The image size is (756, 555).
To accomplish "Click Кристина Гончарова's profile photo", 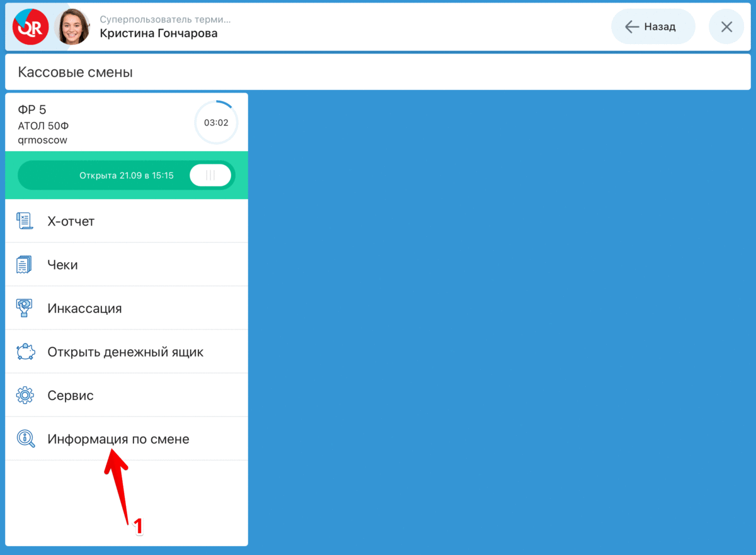I will point(72,27).
